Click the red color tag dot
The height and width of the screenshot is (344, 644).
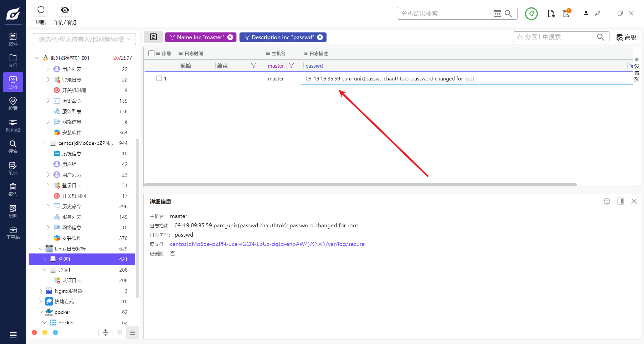(34, 332)
